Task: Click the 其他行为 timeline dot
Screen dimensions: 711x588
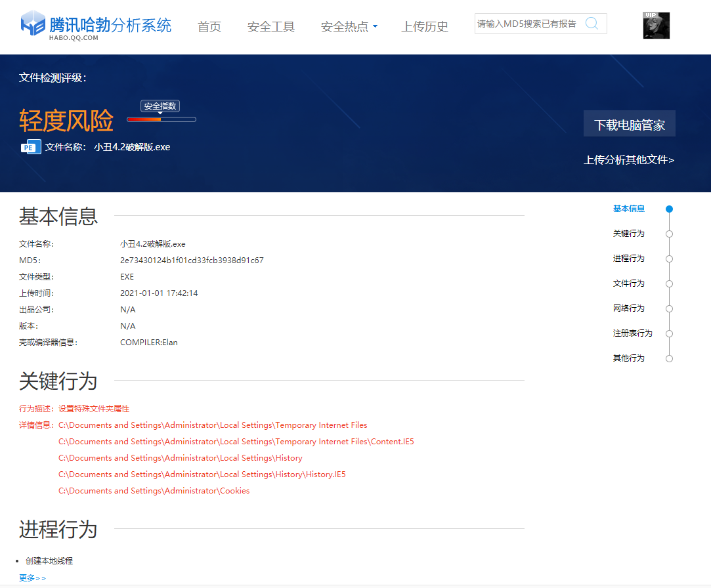Action: 669,358
